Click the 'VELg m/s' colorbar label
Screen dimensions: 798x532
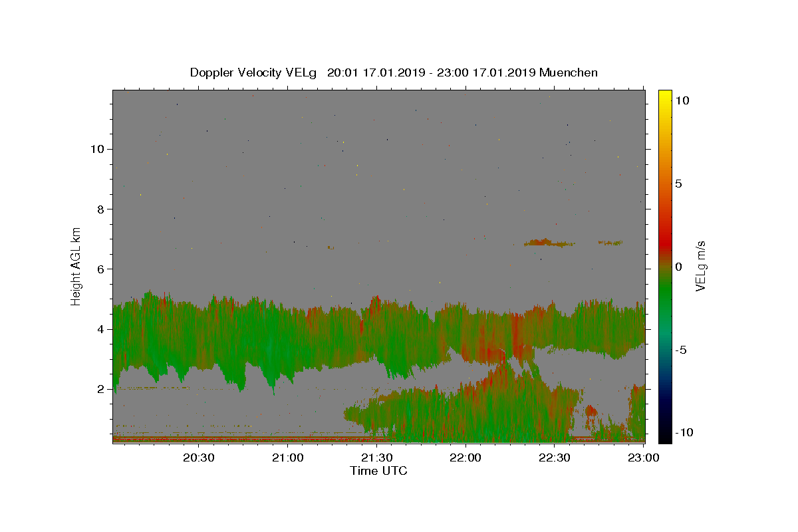(701, 266)
